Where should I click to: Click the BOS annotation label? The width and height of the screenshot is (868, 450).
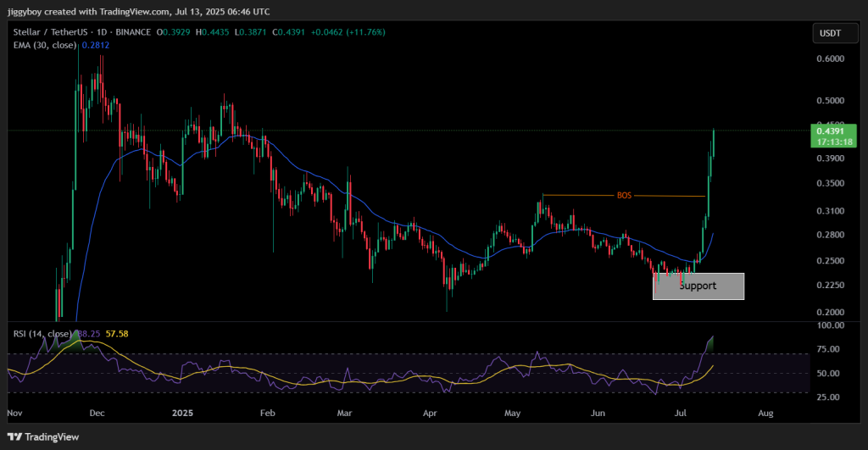click(x=624, y=196)
